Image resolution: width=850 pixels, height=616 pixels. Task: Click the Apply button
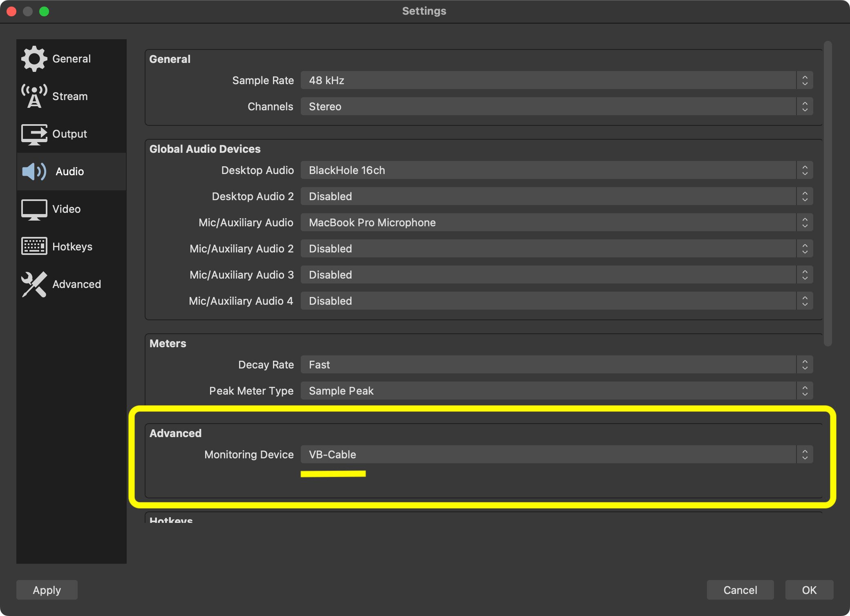pos(47,589)
